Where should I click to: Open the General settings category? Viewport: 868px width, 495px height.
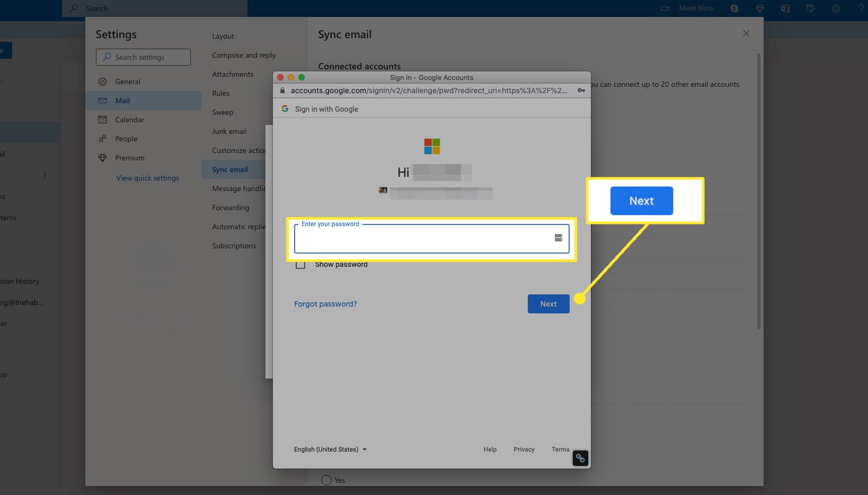(x=143, y=82)
